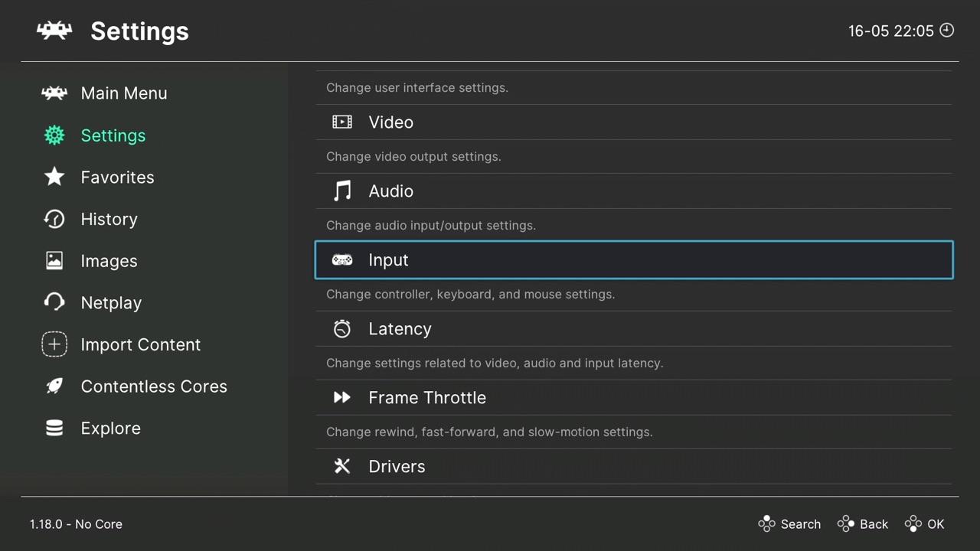Open History via its clock-arrow icon

(54, 219)
